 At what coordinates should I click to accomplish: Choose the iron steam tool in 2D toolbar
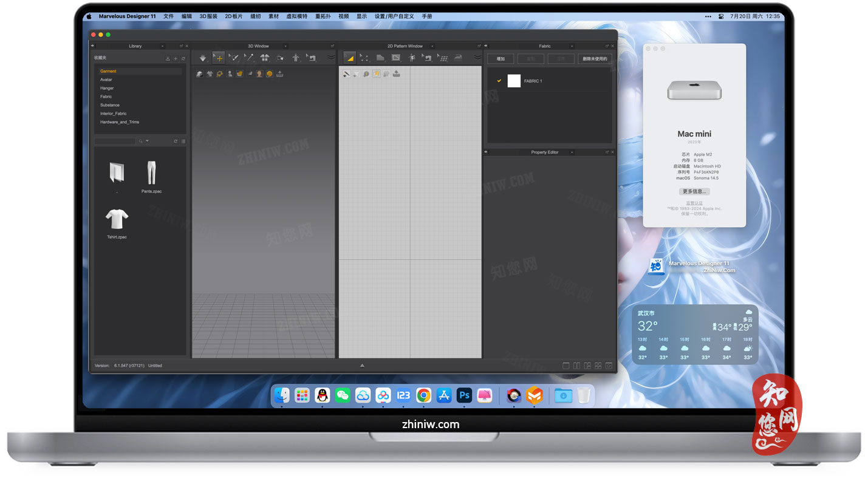(459, 58)
